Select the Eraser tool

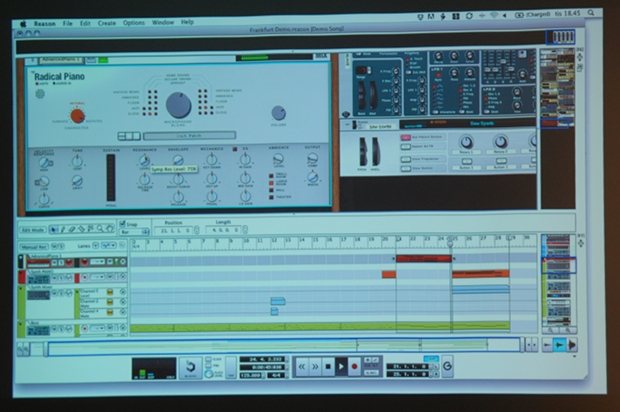pos(72,229)
